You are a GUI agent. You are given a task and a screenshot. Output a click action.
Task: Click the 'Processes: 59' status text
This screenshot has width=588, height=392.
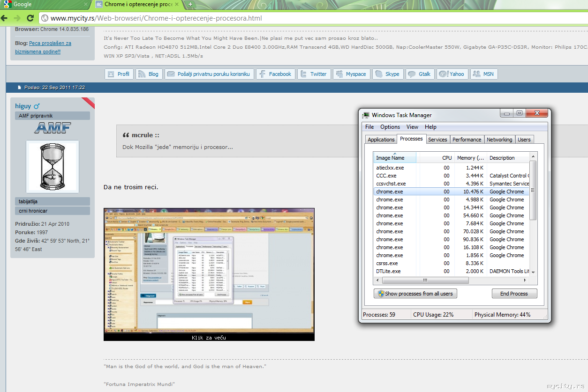379,315
